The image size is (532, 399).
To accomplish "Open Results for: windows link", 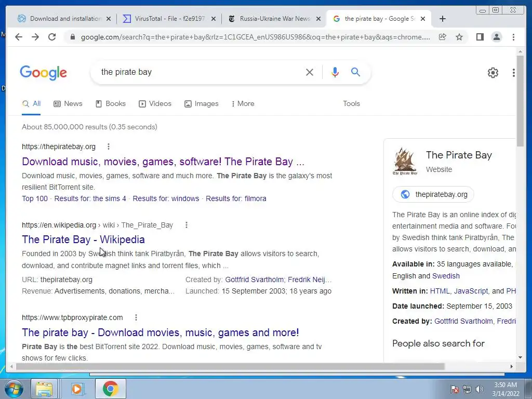I will (x=166, y=198).
